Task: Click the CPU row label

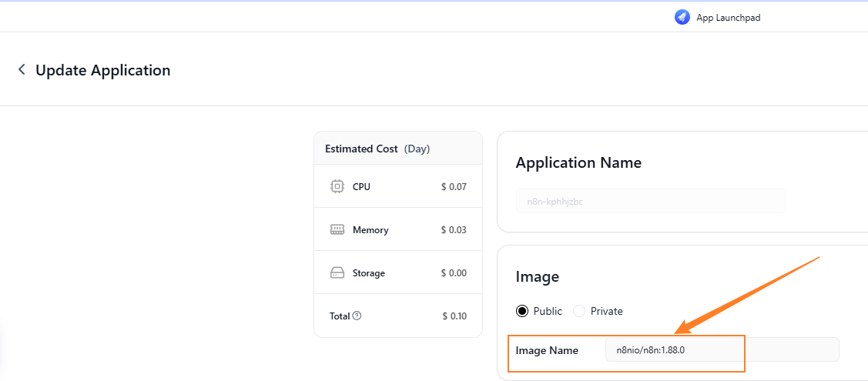Action: (361, 187)
